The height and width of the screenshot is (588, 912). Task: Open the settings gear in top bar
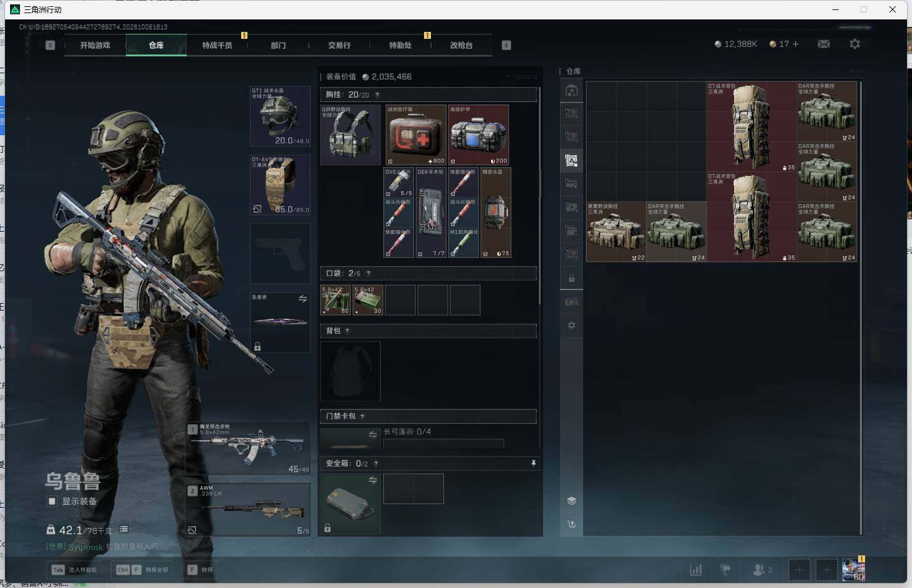pyautogui.click(x=855, y=44)
